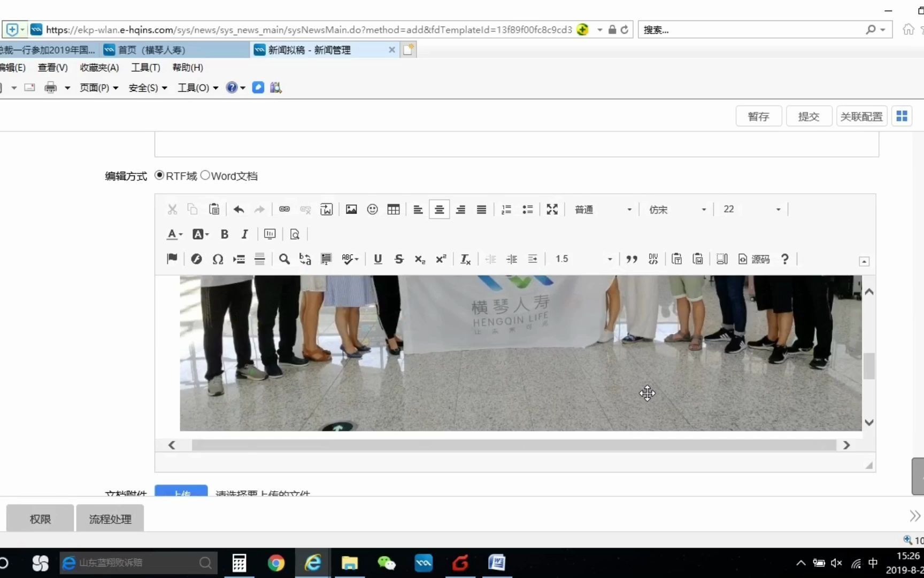Insert horizontal line icon
Screen dimensions: 924x578
(x=260, y=259)
